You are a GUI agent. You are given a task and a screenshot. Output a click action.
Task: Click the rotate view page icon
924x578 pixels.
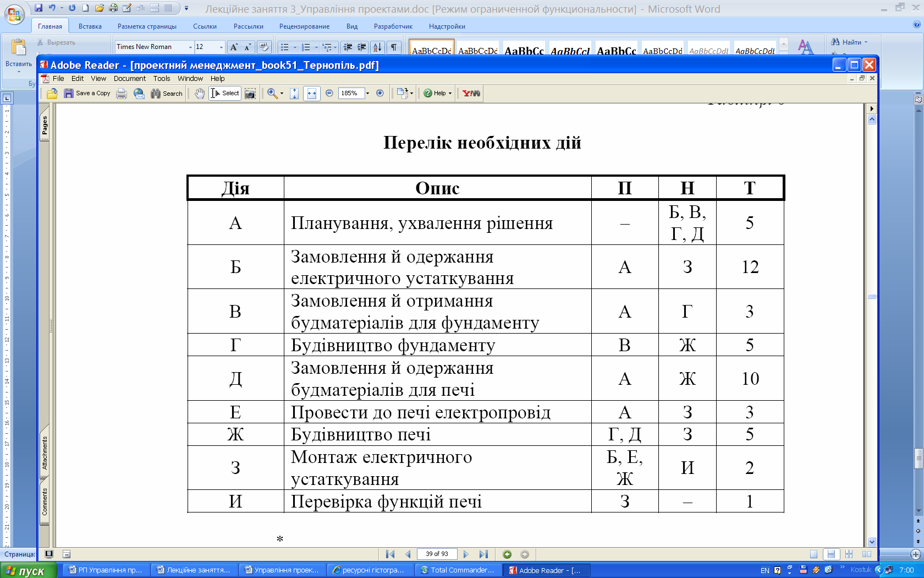[402, 94]
